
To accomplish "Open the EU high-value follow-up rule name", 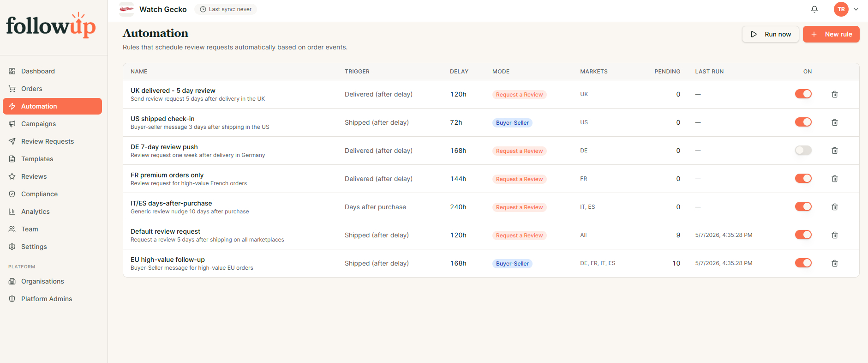I will [x=168, y=260].
